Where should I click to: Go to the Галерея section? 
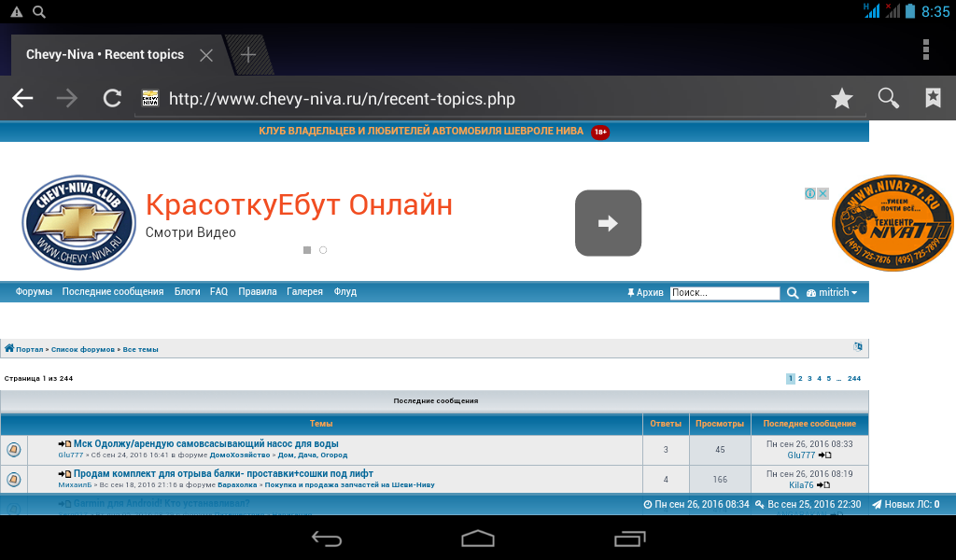[x=304, y=292]
